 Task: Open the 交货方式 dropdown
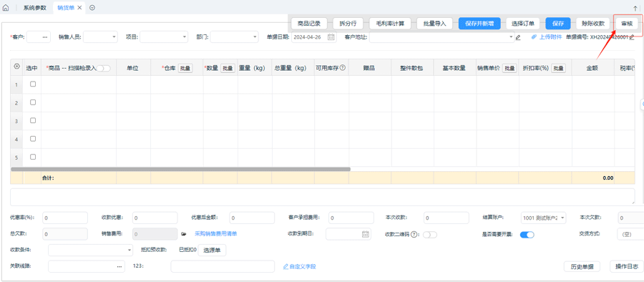pyautogui.click(x=630, y=234)
